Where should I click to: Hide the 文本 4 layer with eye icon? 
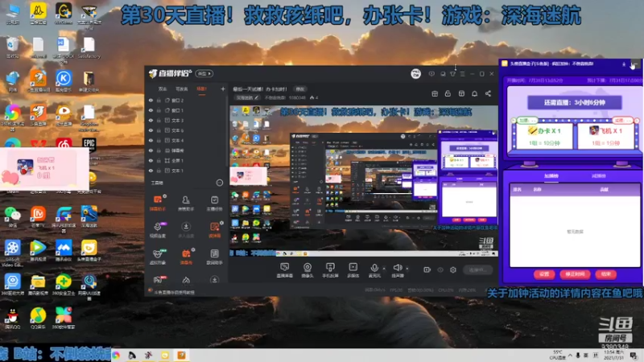coord(151,140)
